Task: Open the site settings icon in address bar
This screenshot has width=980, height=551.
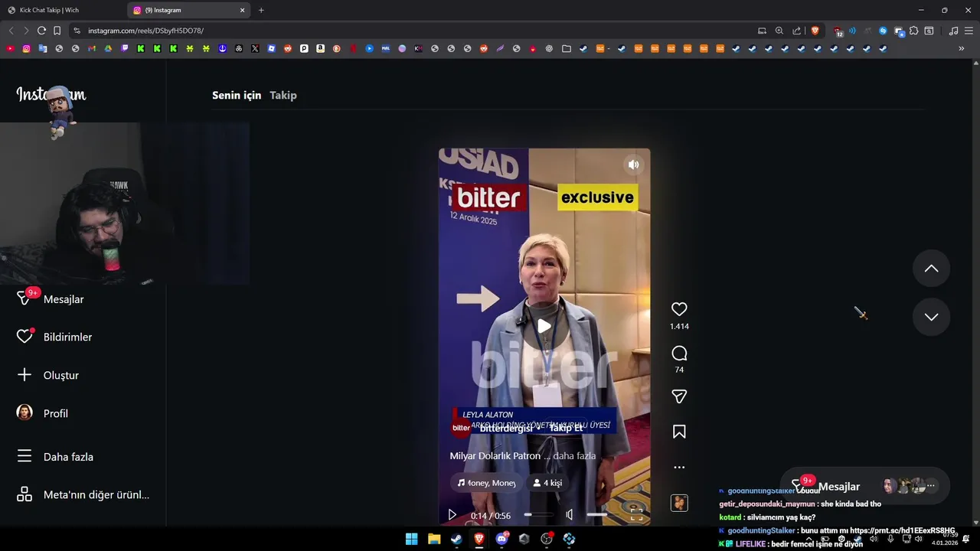Action: [77, 31]
